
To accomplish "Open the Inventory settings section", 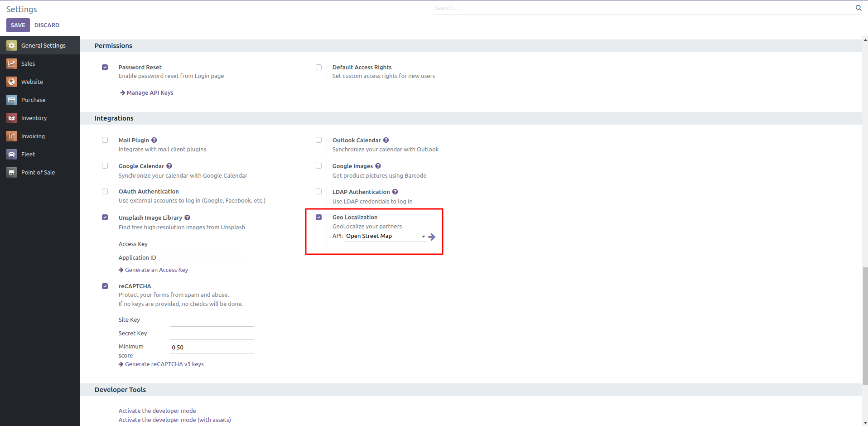I will [x=34, y=118].
